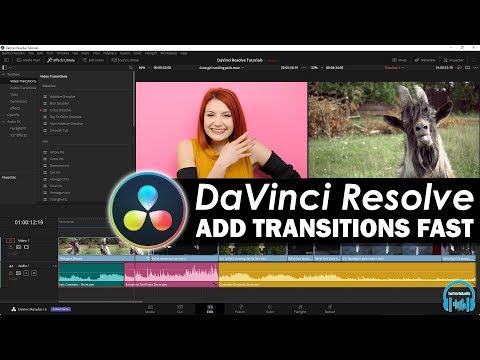Lock the Video 1 track
This screenshot has height=360, width=480.
click(11, 247)
